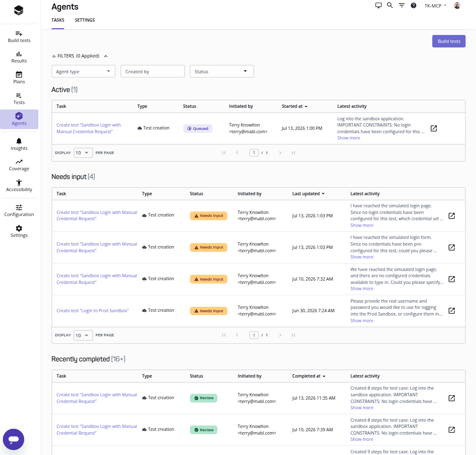476x455 pixels.
Task: Open Accessibility in sidebar
Action: (19, 186)
